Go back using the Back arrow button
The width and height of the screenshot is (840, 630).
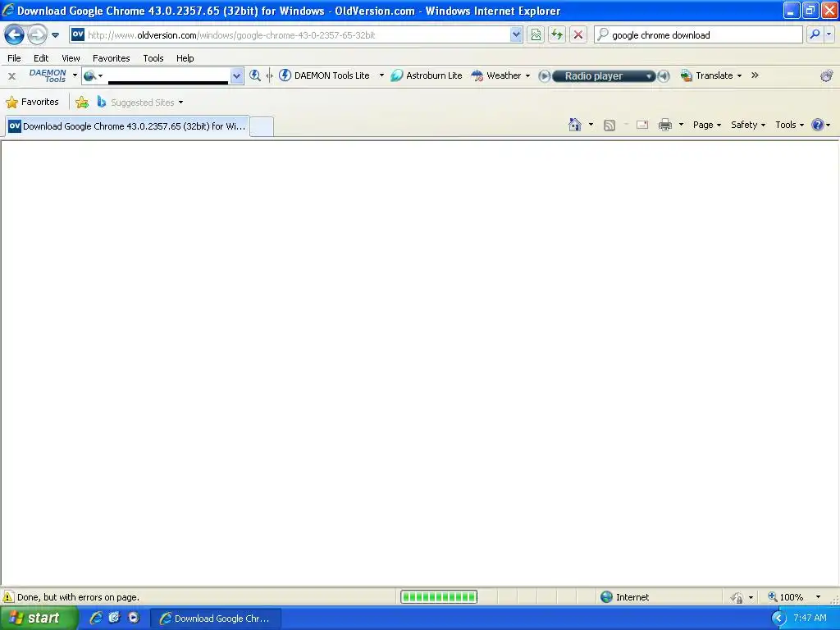point(15,34)
